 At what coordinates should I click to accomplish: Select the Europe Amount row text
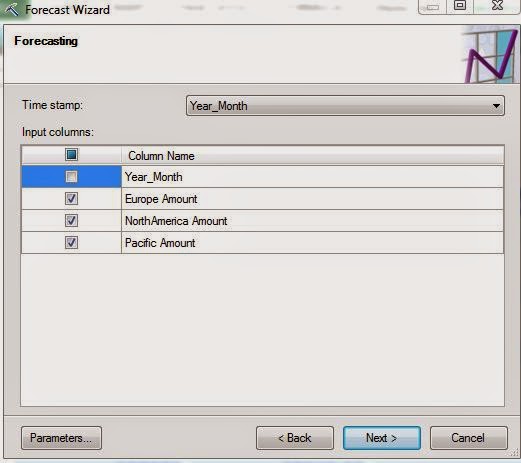(161, 199)
